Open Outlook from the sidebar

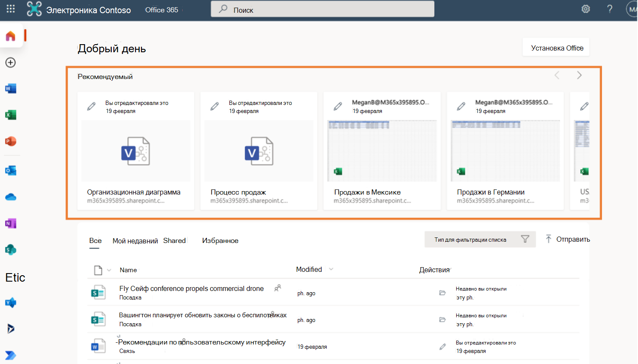pos(11,171)
